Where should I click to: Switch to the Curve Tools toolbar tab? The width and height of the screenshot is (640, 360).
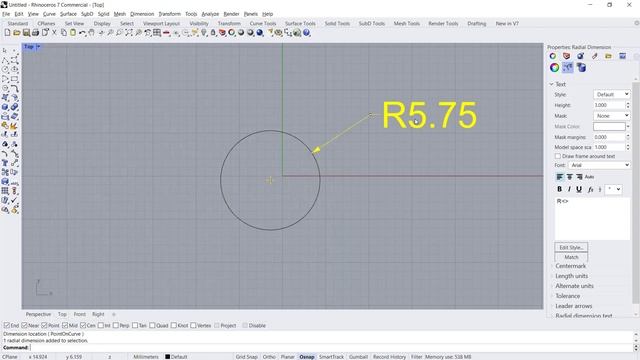tap(263, 24)
